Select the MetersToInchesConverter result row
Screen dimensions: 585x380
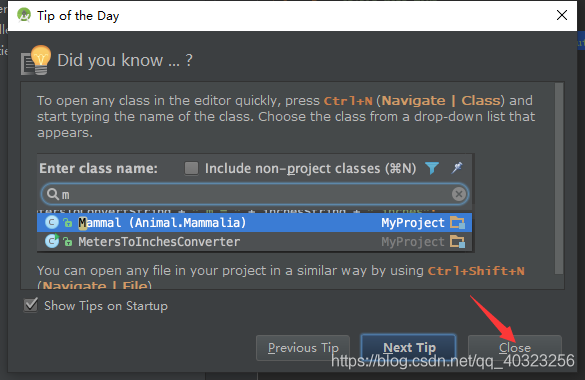point(254,242)
